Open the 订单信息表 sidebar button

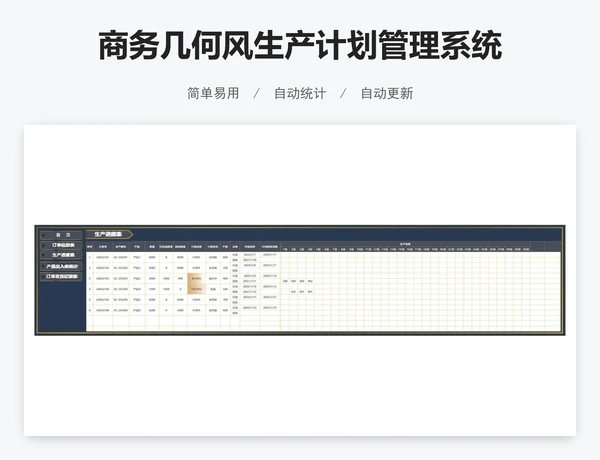61,245
